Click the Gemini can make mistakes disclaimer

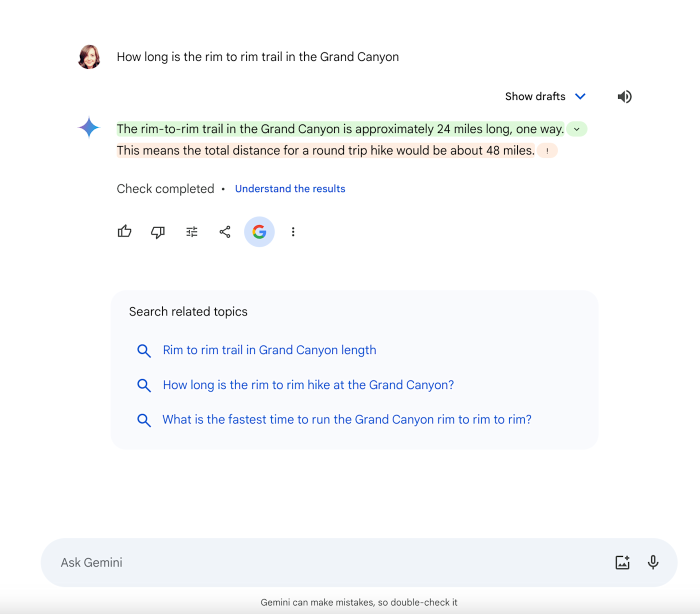click(x=359, y=602)
